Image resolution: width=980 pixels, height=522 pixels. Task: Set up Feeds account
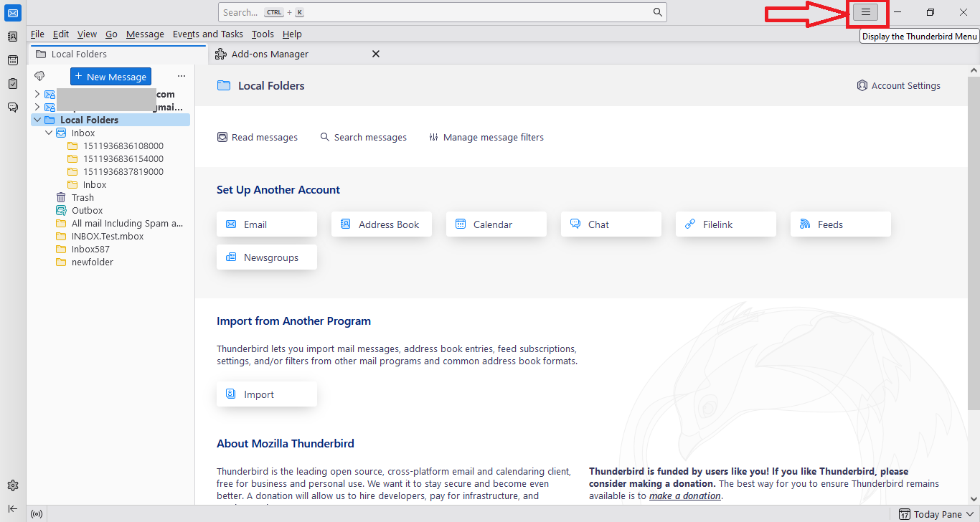(841, 224)
